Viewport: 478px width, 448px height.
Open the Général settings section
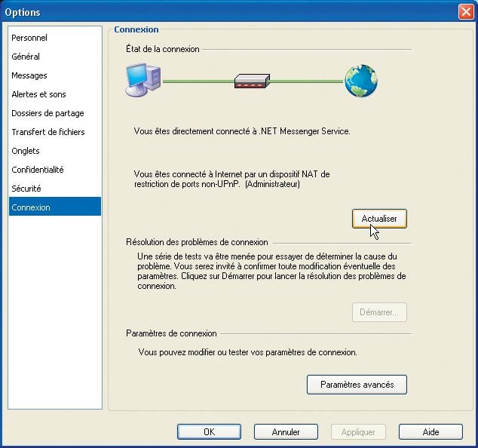coord(26,57)
